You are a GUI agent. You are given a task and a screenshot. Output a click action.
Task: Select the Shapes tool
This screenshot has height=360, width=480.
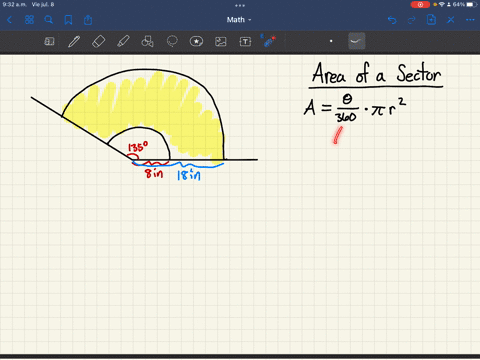pos(147,41)
